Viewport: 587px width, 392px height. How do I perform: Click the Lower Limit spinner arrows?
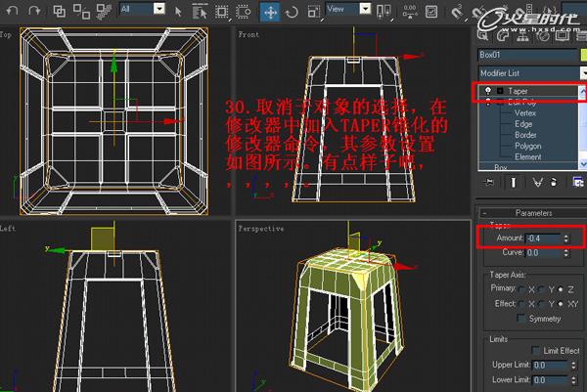pos(573,380)
